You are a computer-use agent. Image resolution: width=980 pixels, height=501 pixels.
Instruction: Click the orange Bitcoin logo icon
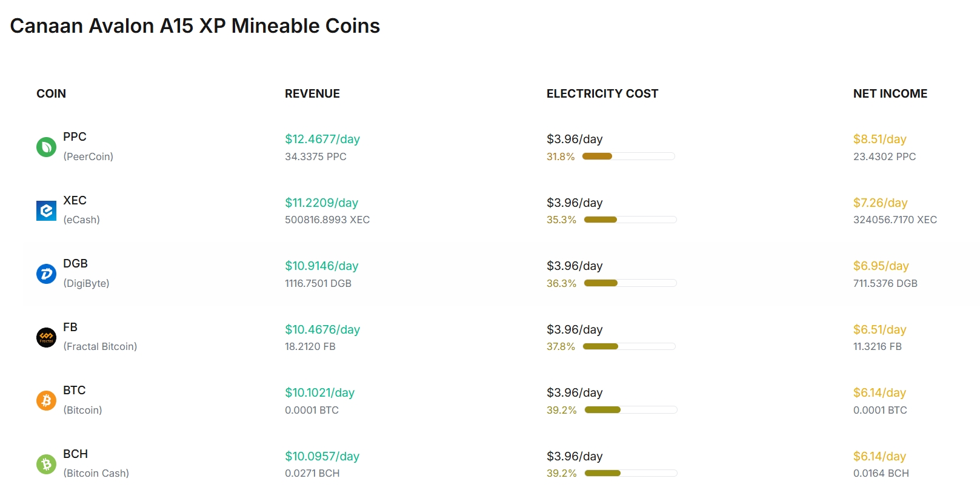pyautogui.click(x=46, y=400)
